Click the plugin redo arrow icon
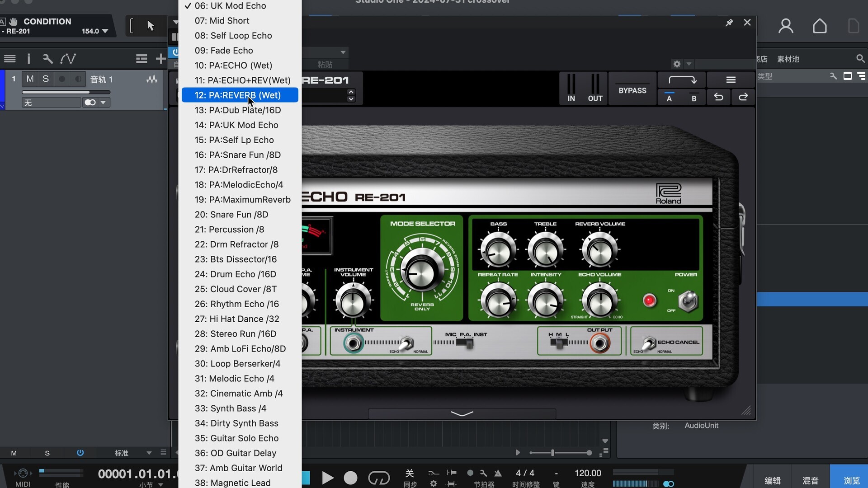Image resolution: width=868 pixels, height=488 pixels. 743,97
